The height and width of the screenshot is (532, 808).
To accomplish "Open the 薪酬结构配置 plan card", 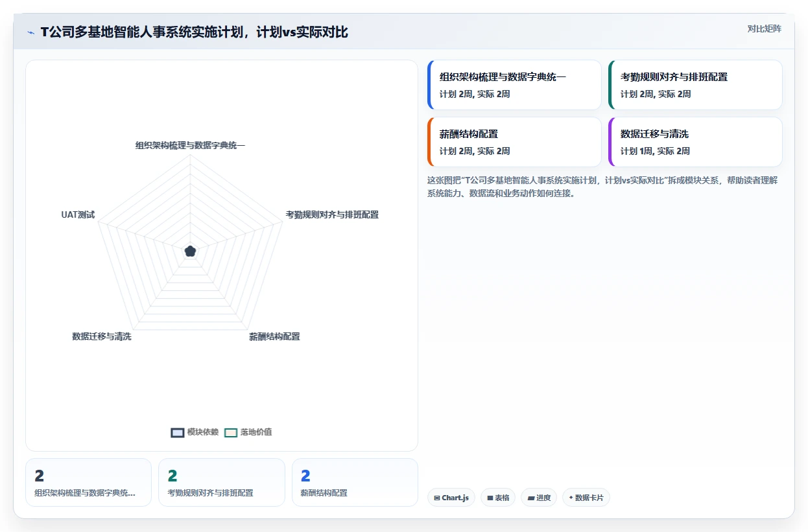I will [514, 142].
